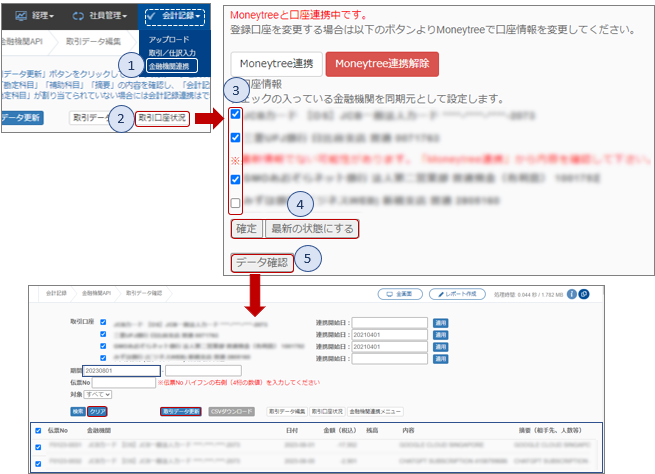Click the 金融機関連携メニュー button

375,411
